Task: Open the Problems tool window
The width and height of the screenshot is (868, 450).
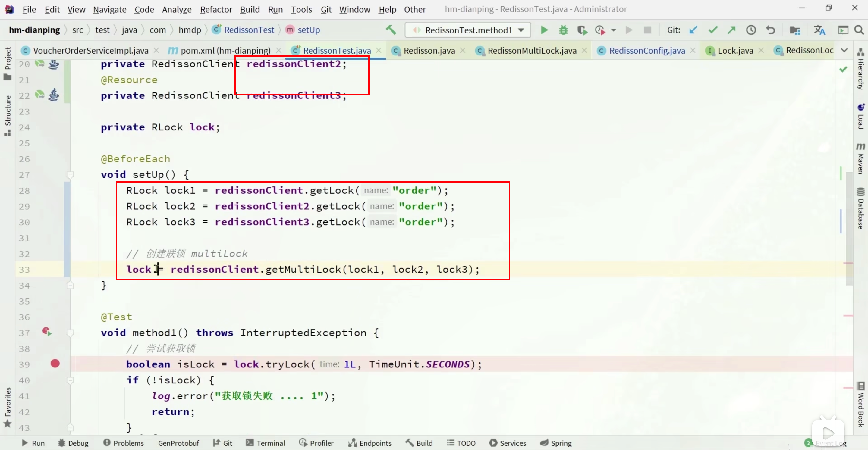Action: tap(123, 443)
